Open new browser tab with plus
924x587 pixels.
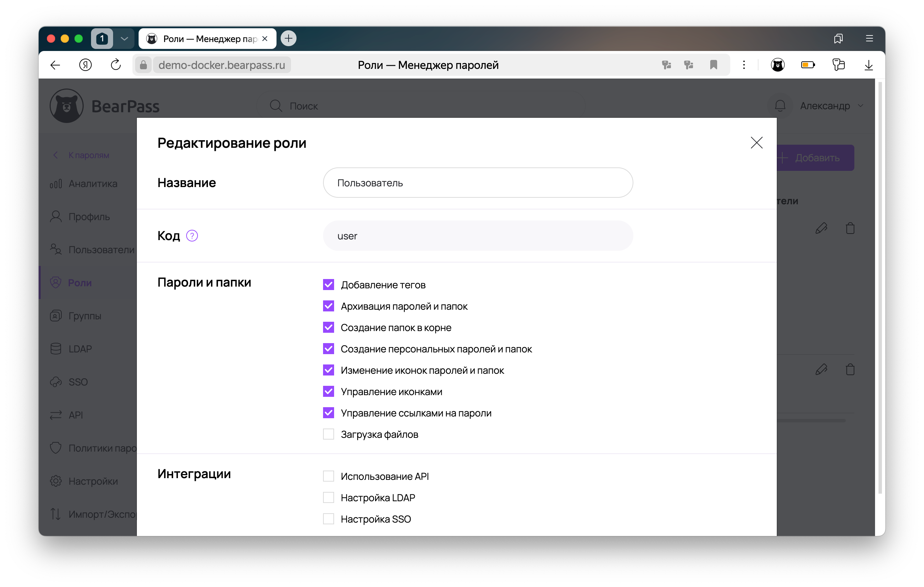coord(288,38)
